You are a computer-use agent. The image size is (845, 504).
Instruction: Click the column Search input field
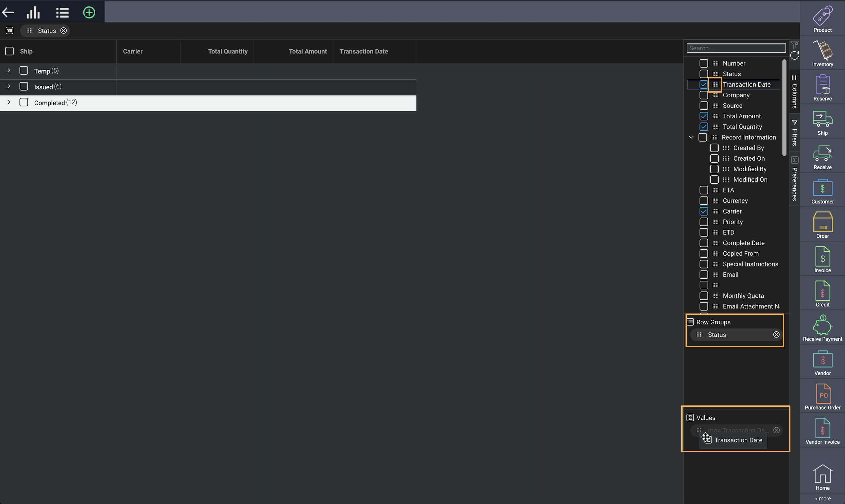736,48
